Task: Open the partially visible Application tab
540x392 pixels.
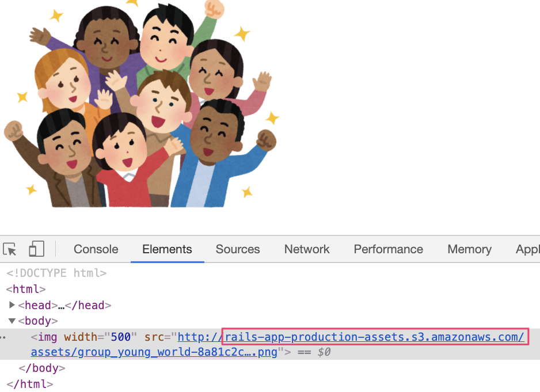Action: tap(527, 249)
